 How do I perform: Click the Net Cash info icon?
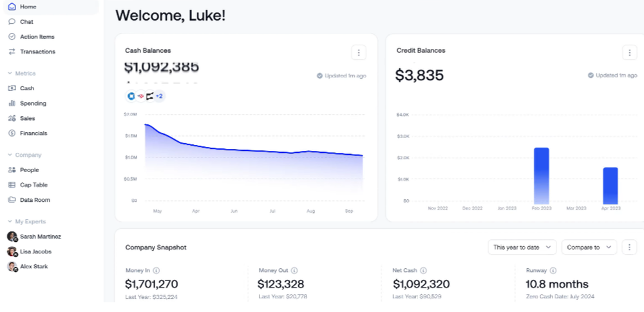click(423, 271)
